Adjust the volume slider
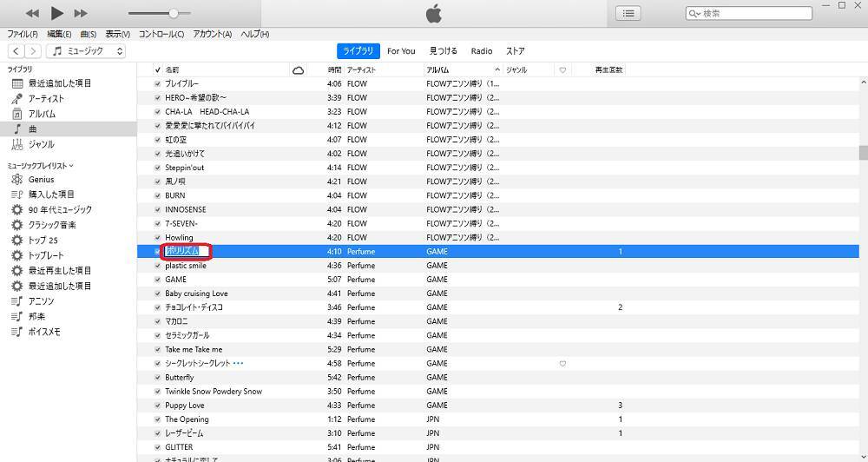 [174, 13]
